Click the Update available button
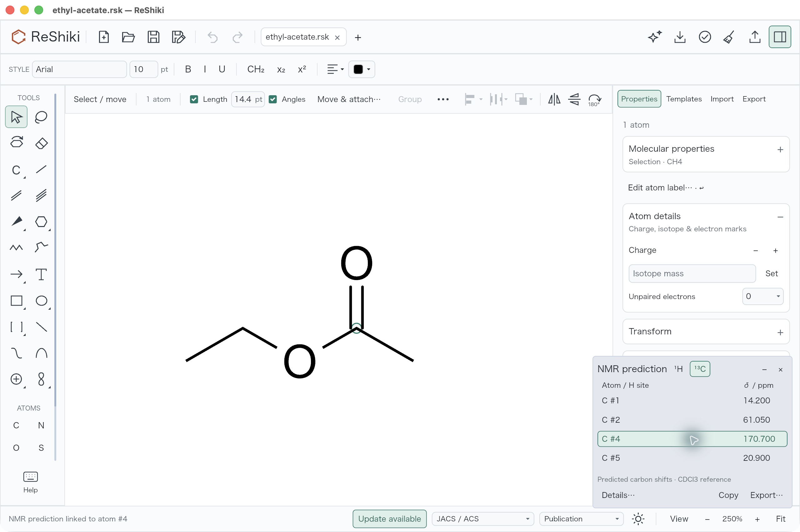The width and height of the screenshot is (800, 532). click(389, 519)
